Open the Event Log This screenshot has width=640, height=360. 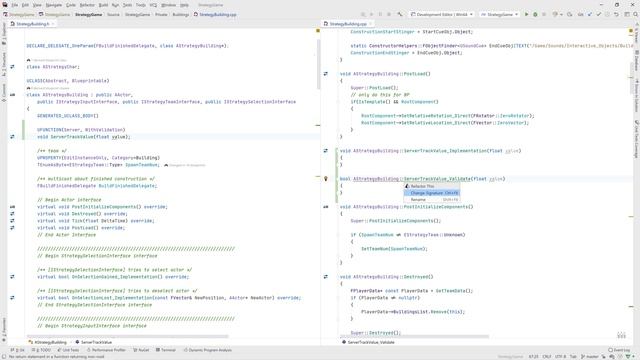click(619, 350)
